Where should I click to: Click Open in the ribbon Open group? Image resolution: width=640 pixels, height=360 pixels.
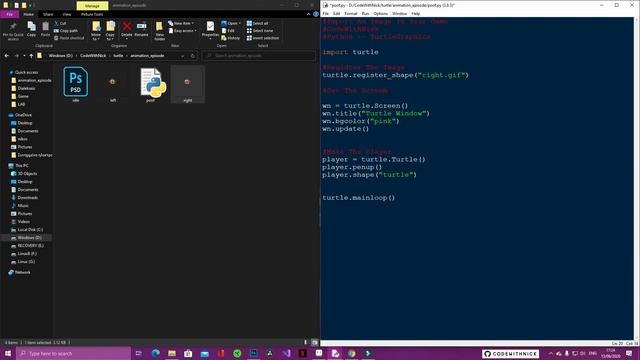231,23
